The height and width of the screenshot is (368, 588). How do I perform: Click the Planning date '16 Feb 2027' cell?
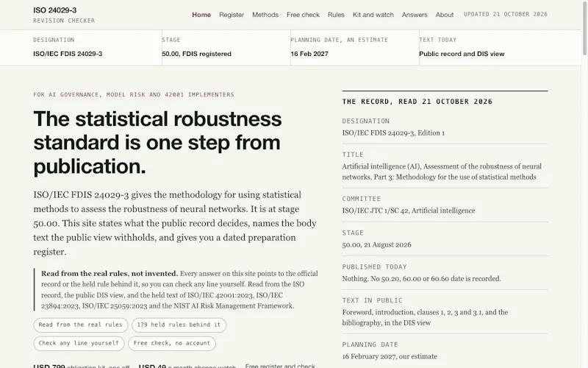355,48
